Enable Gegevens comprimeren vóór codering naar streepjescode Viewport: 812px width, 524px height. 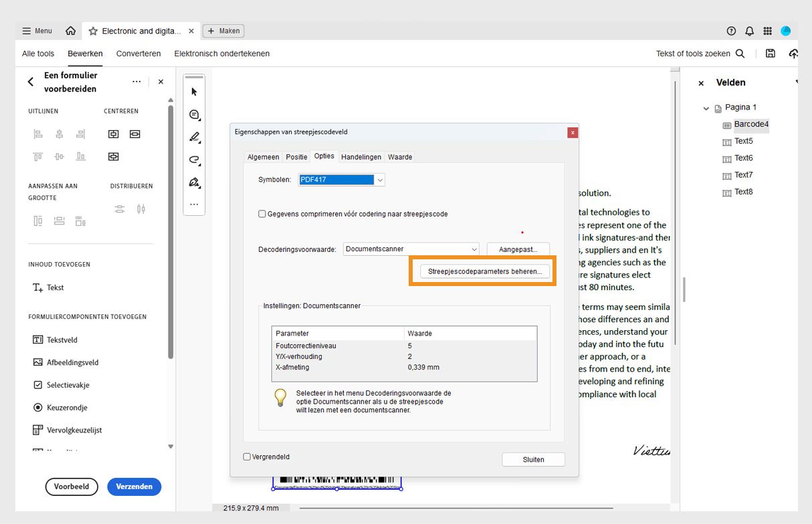click(x=262, y=213)
